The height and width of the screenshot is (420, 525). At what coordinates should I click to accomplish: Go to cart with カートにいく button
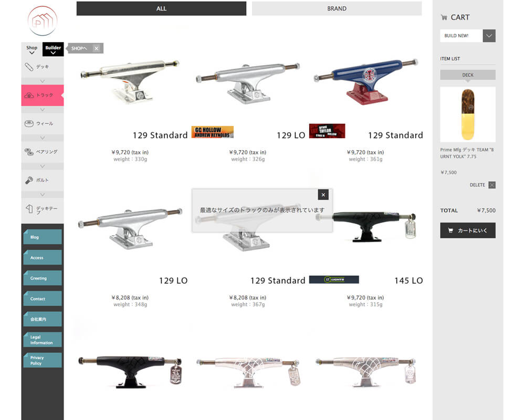[468, 230]
